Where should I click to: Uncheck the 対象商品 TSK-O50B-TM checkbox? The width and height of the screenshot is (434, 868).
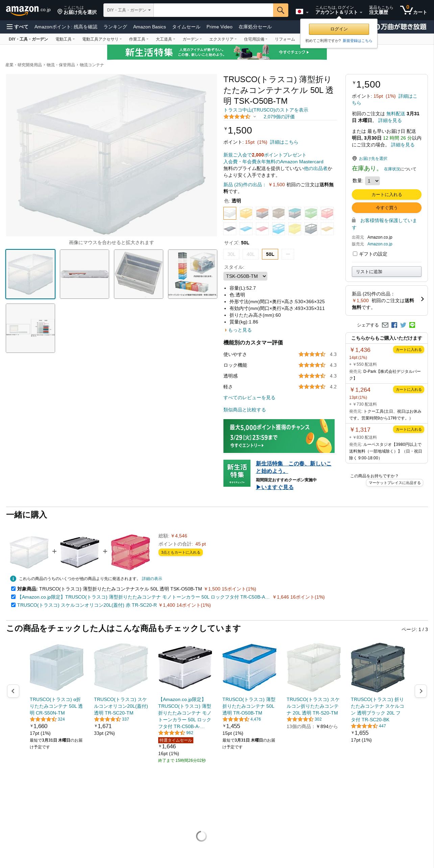pos(13,588)
